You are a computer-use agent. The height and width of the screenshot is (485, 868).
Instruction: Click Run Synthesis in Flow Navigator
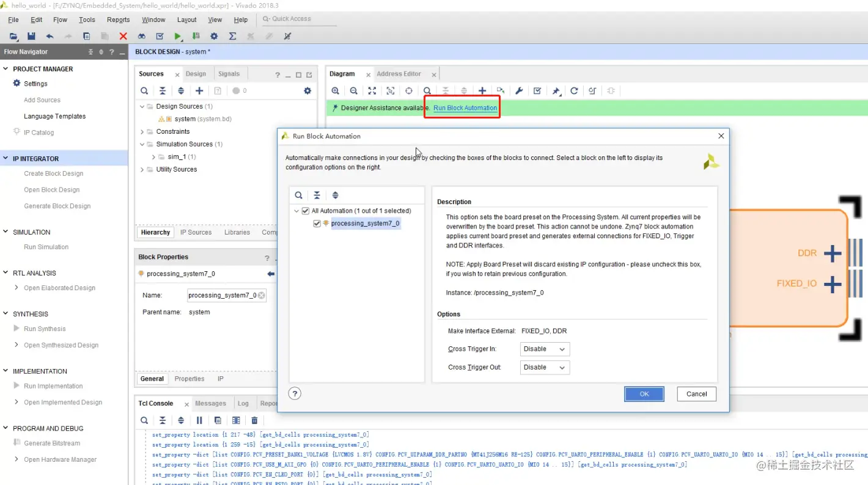(x=45, y=329)
